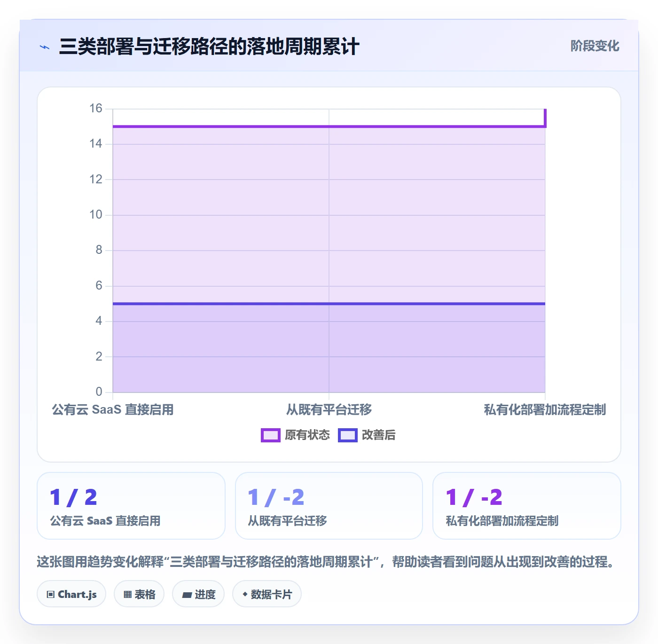This screenshot has width=658, height=644.
Task: Click the 进度 tag
Action: pos(198,594)
